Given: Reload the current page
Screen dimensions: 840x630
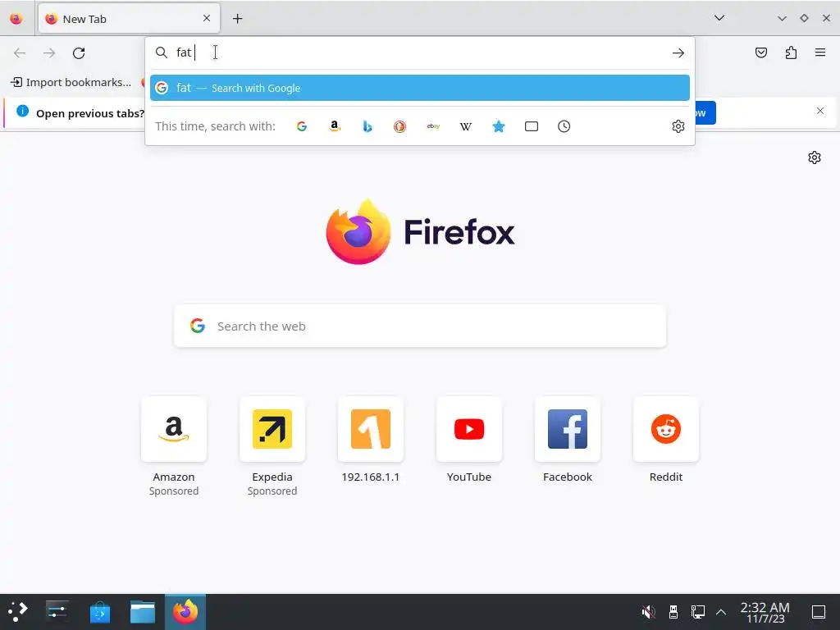Looking at the screenshot, I should 79,53.
